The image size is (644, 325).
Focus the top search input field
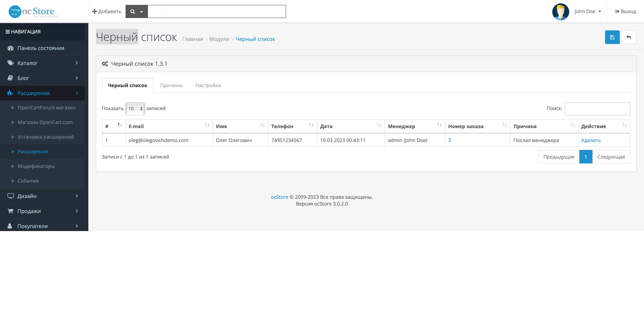pyautogui.click(x=217, y=11)
